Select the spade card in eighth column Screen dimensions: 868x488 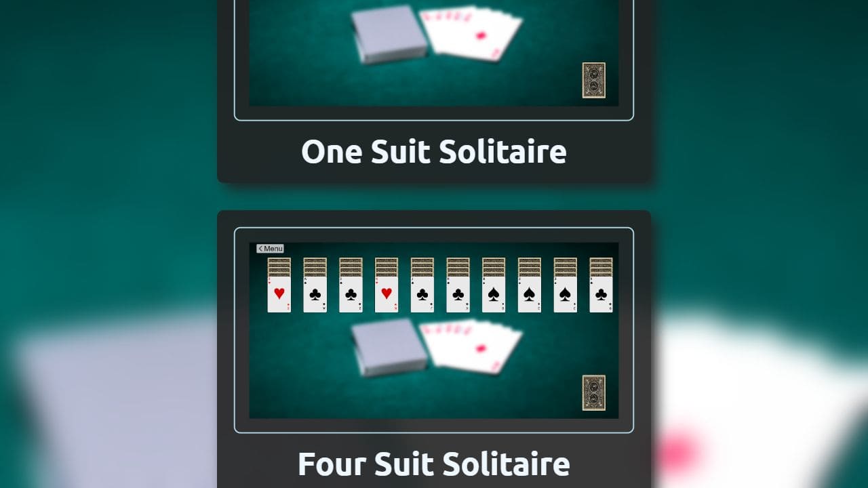(530, 294)
